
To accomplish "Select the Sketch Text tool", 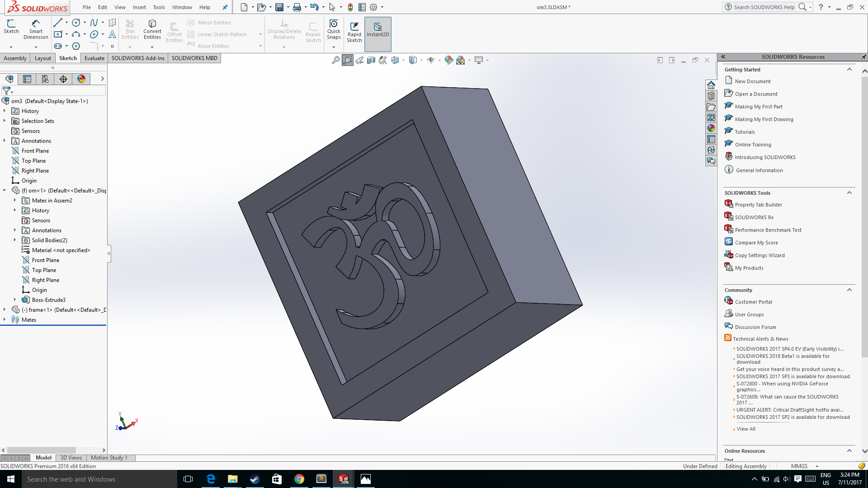I will pos(112,34).
